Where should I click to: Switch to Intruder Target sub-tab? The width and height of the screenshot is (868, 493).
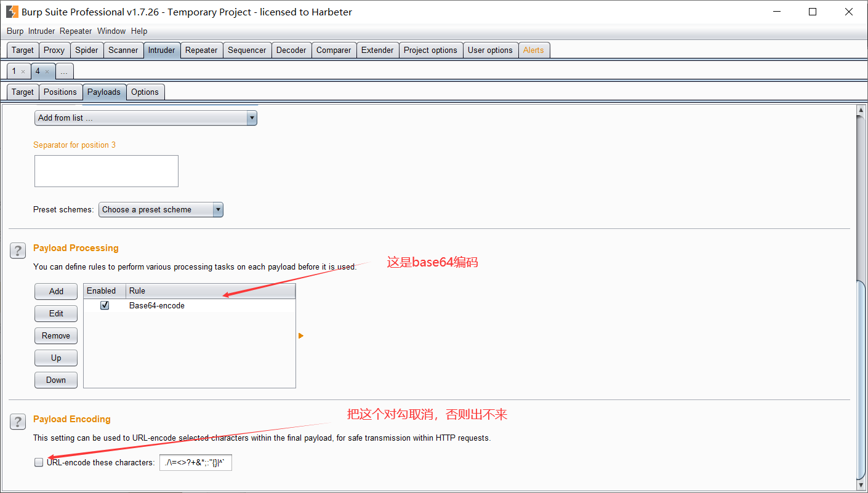pos(23,92)
